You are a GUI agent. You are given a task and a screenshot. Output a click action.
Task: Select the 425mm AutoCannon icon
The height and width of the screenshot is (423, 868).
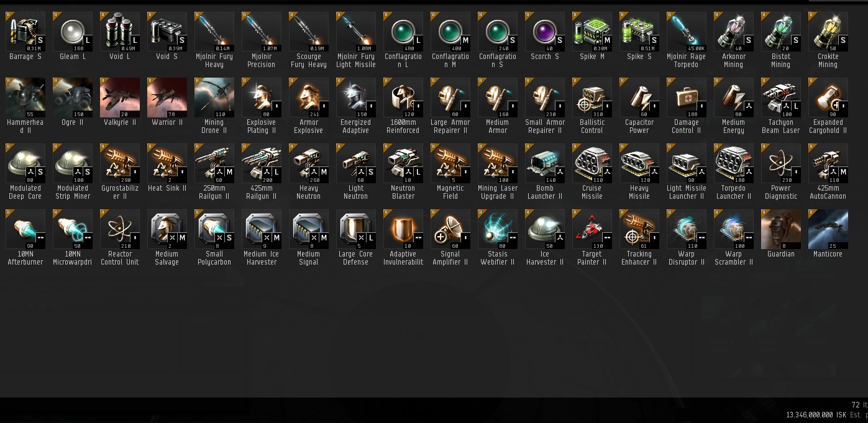click(828, 163)
